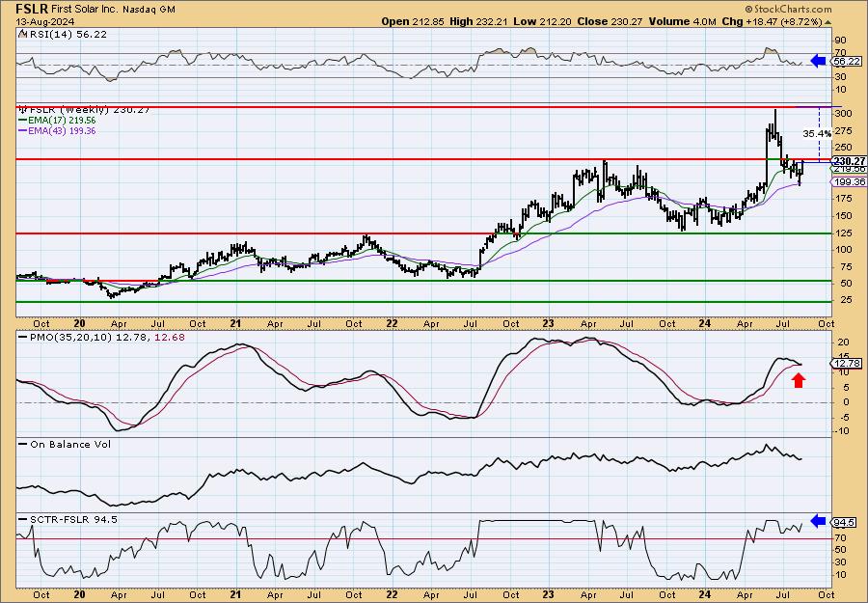Image resolution: width=868 pixels, height=603 pixels.
Task: Click the 275 price axis label
Action: (x=844, y=130)
